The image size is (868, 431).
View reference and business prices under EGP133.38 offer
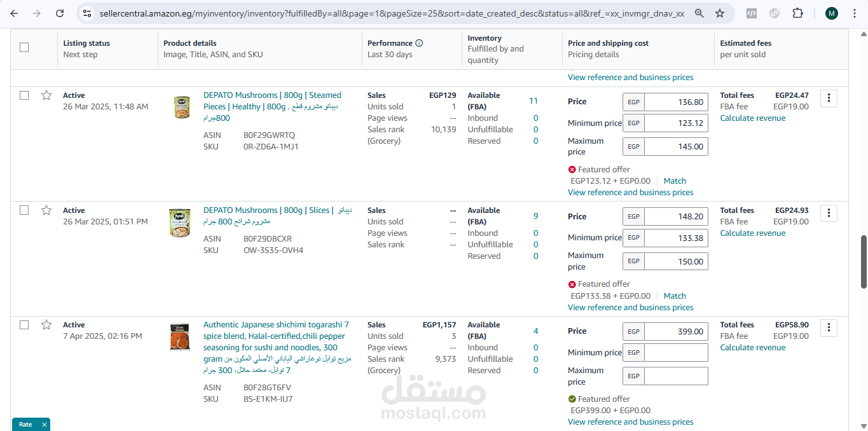pos(631,308)
